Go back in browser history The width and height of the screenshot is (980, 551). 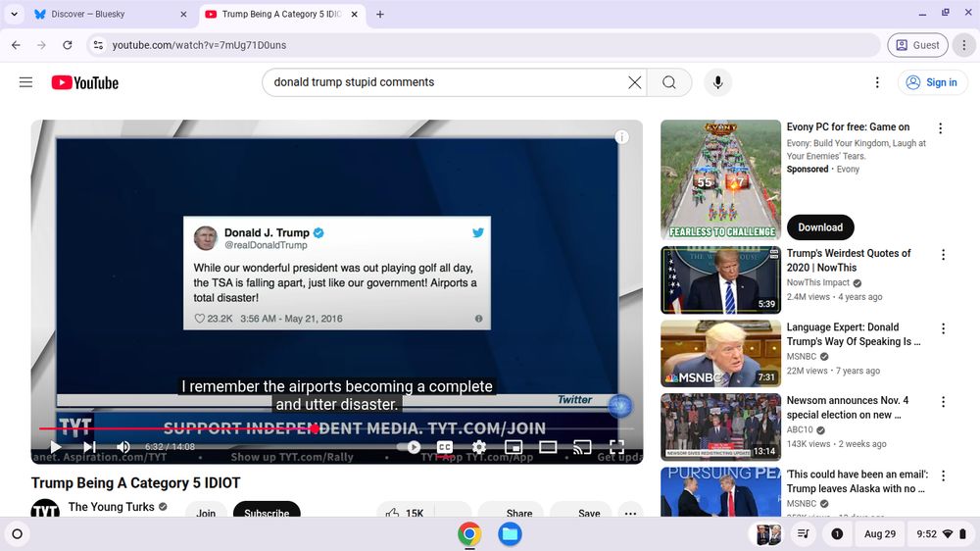click(x=17, y=45)
